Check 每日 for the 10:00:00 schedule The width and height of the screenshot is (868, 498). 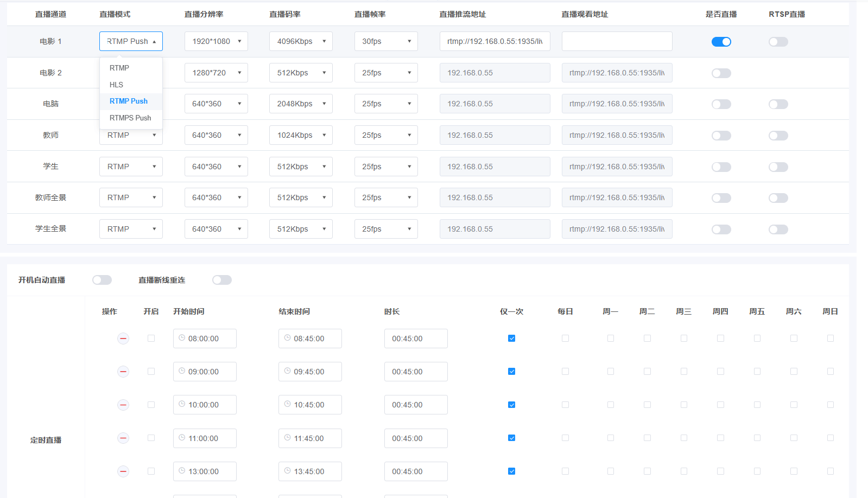coord(565,405)
